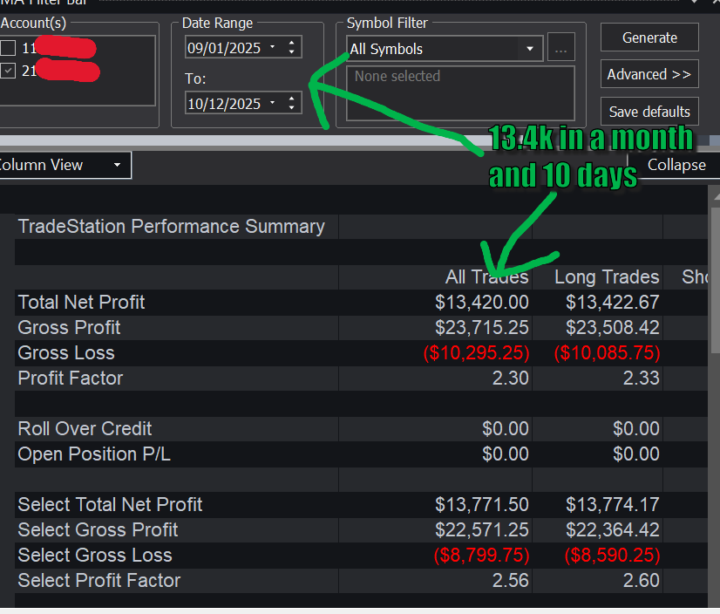Uncheck the account 21 checkbox
720x614 pixels.
pyautogui.click(x=8, y=71)
